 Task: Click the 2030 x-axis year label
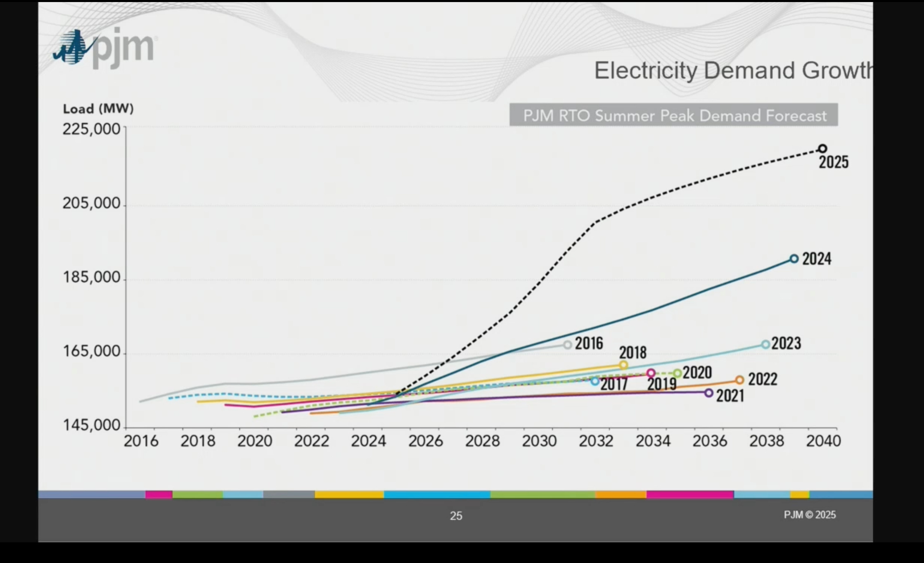pos(539,441)
